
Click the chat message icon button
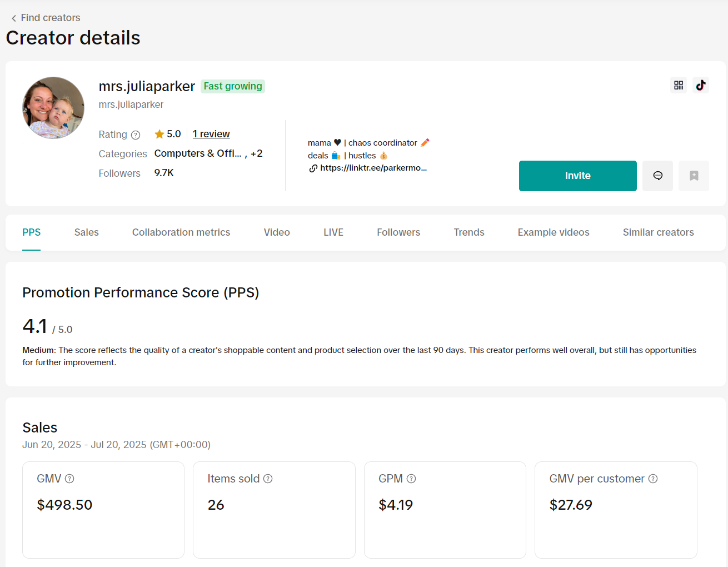(x=657, y=176)
